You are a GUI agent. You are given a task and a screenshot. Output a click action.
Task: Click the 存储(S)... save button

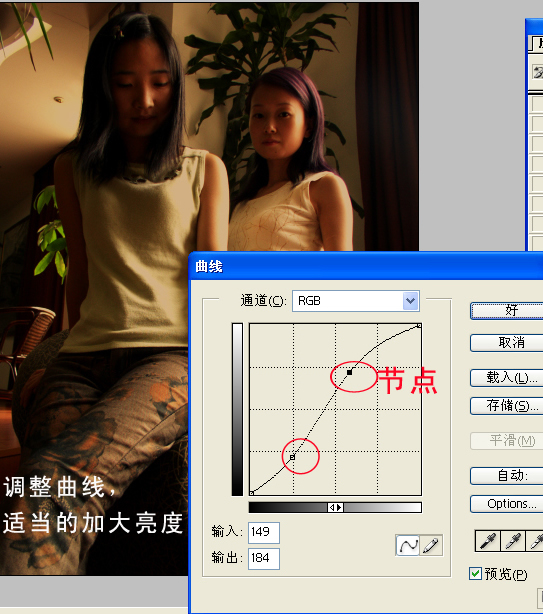(507, 406)
